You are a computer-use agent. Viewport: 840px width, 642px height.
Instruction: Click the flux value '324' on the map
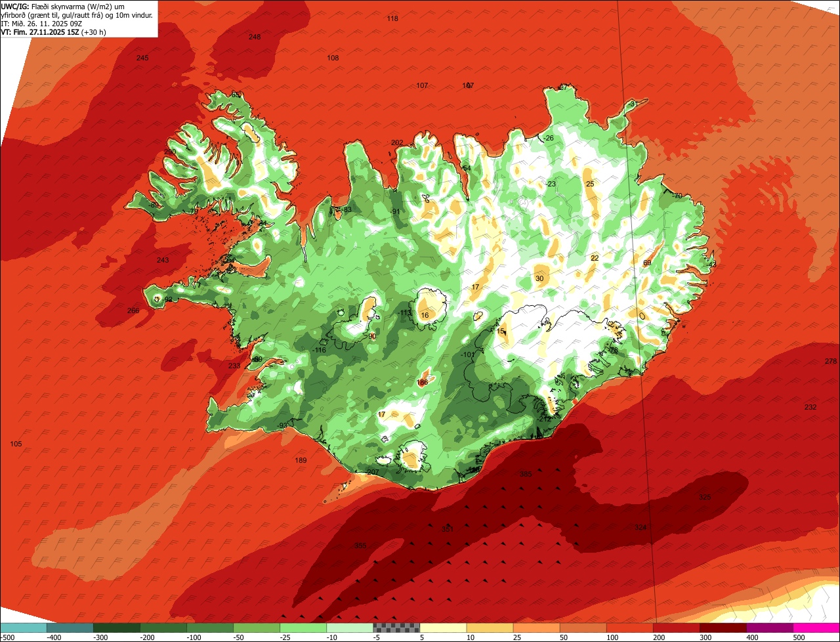pyautogui.click(x=640, y=527)
